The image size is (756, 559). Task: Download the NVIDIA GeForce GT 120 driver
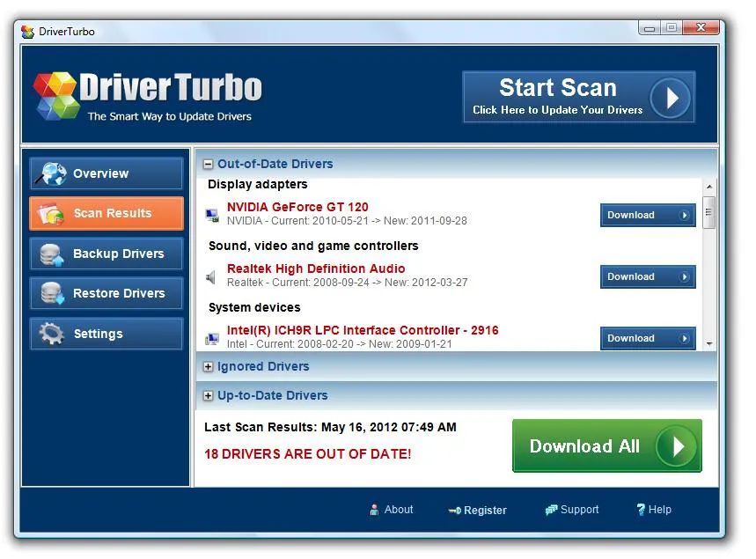click(x=648, y=215)
